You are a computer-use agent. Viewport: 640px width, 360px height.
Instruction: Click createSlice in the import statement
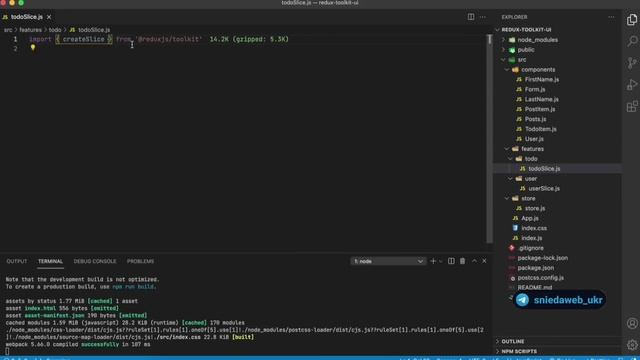pyautogui.click(x=84, y=39)
